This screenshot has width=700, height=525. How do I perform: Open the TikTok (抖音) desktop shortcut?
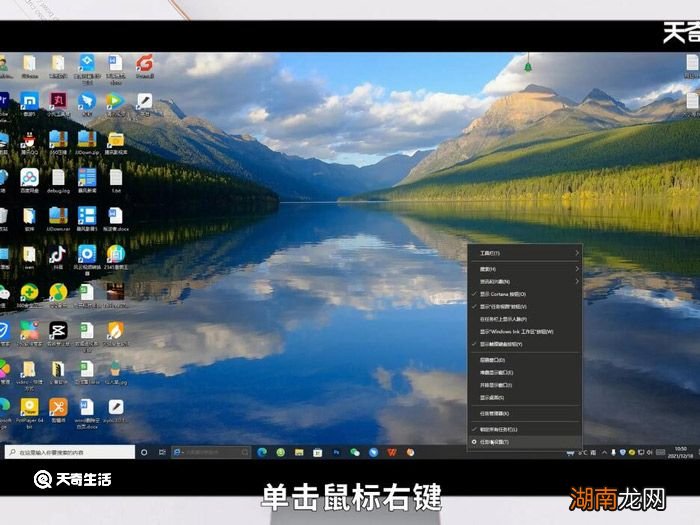pos(58,254)
